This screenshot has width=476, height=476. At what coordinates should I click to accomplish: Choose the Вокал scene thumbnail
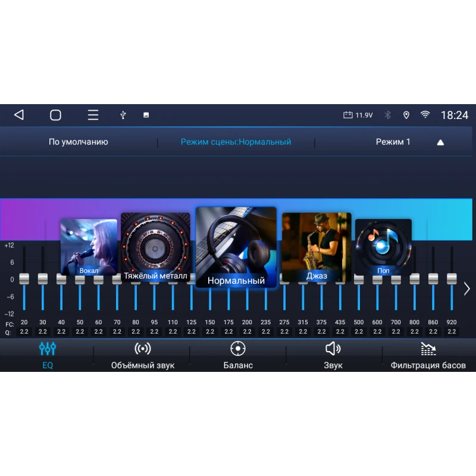point(89,247)
